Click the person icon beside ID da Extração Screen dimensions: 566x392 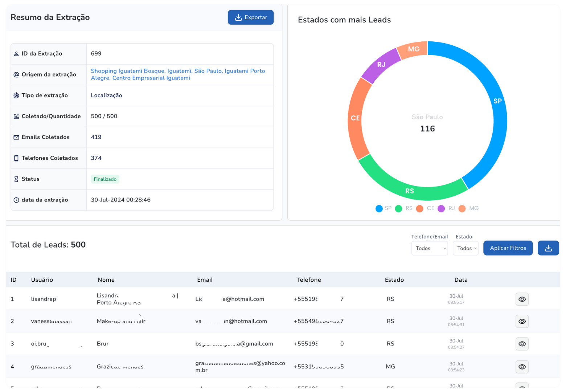[16, 54]
